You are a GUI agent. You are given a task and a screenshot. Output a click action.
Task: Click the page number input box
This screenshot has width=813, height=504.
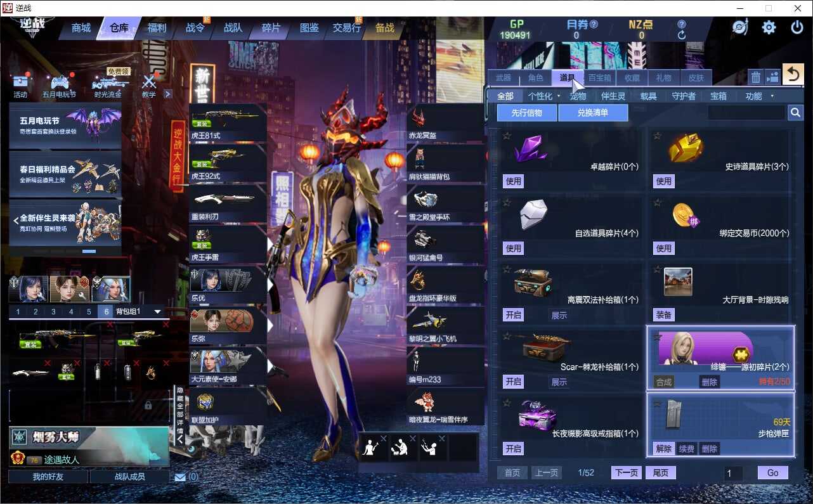pos(734,473)
